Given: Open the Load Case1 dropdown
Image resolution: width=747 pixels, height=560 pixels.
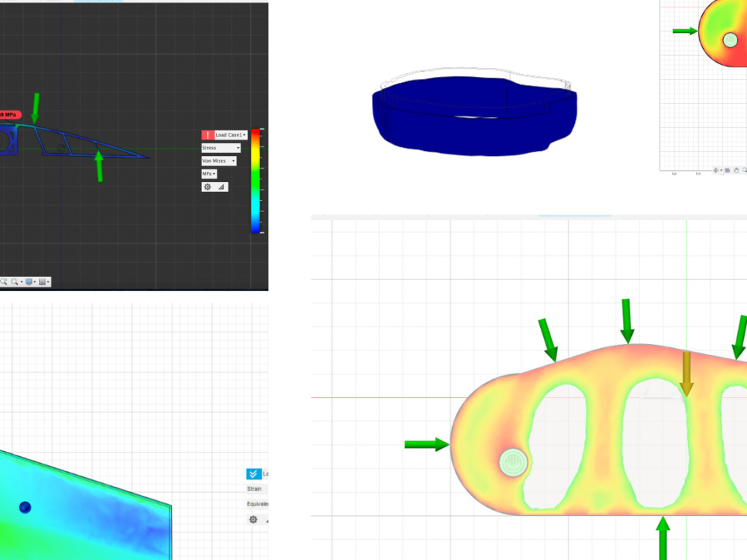Looking at the screenshot, I should point(244,135).
